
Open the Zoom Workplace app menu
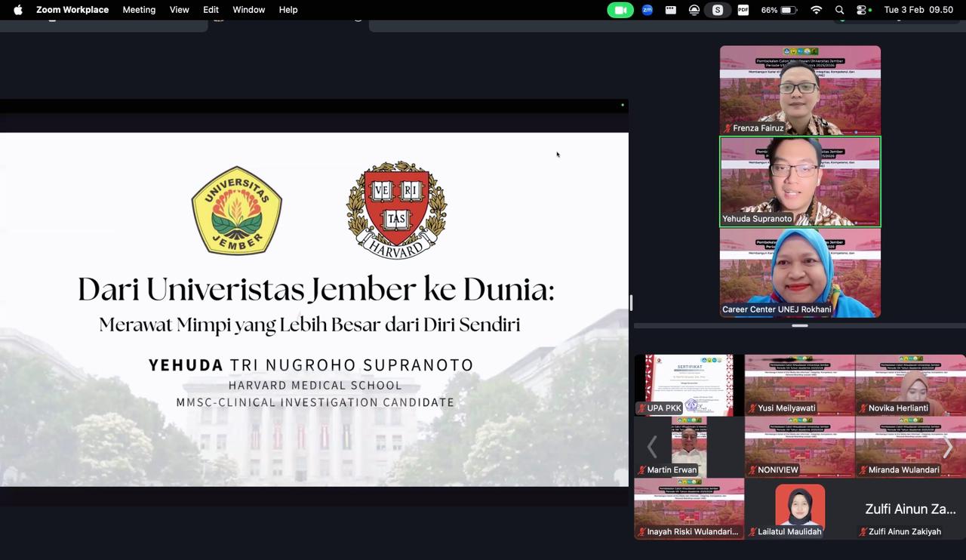(72, 10)
